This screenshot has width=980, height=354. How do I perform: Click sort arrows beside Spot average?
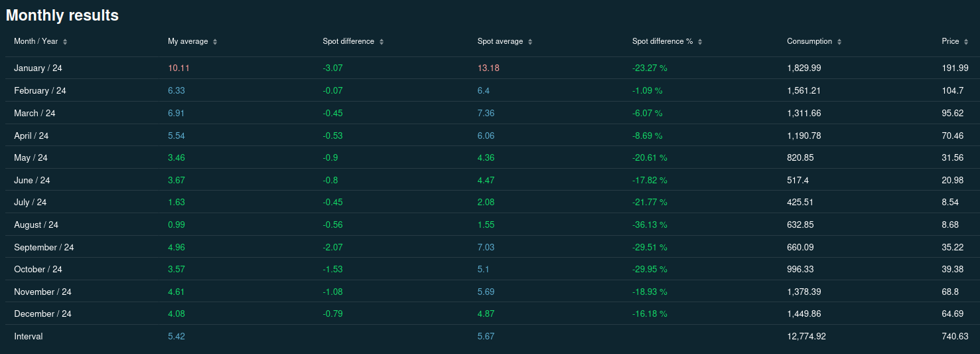pos(530,42)
